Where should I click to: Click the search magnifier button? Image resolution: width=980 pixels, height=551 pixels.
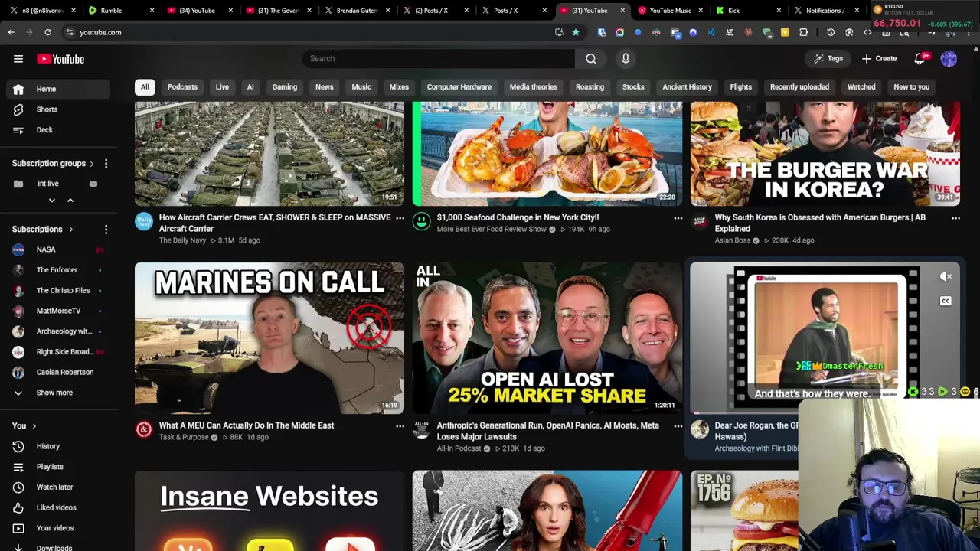point(591,59)
